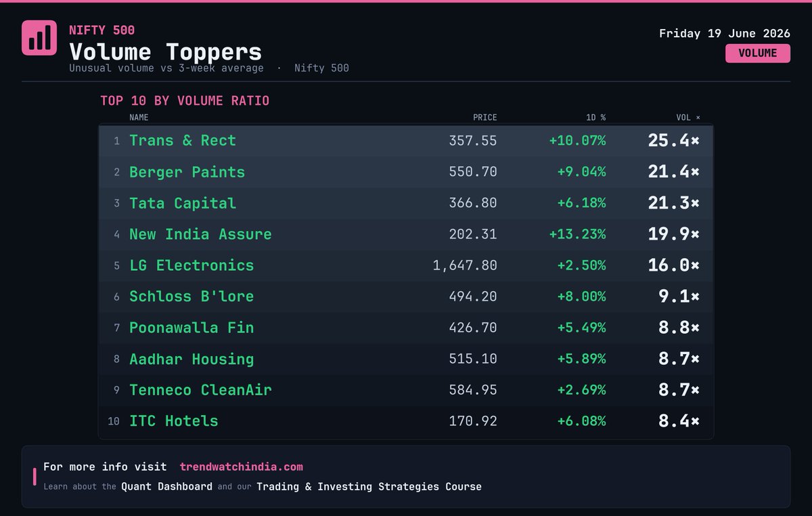
Task: Click the 8.8× volume ratio
Action: click(679, 328)
